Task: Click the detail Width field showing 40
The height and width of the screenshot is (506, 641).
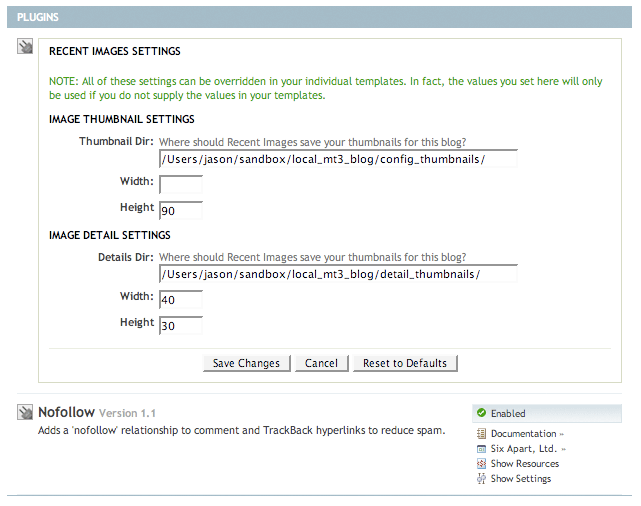Action: [x=181, y=299]
